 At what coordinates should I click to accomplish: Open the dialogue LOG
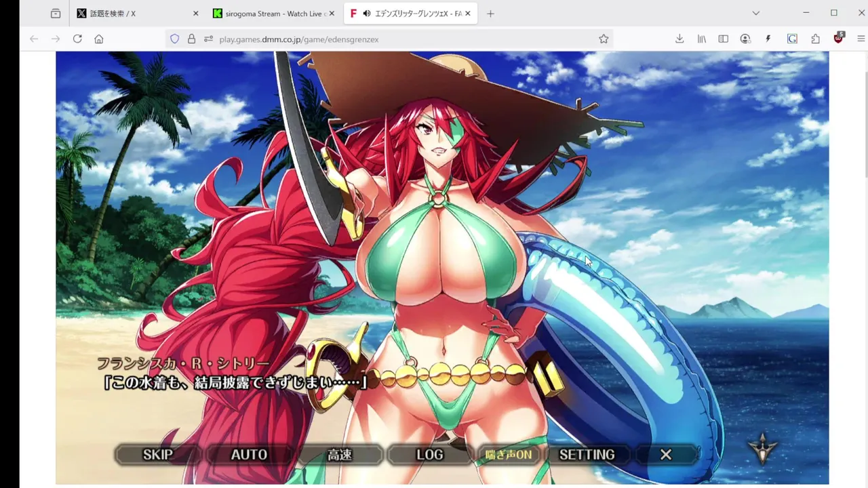[x=430, y=455]
